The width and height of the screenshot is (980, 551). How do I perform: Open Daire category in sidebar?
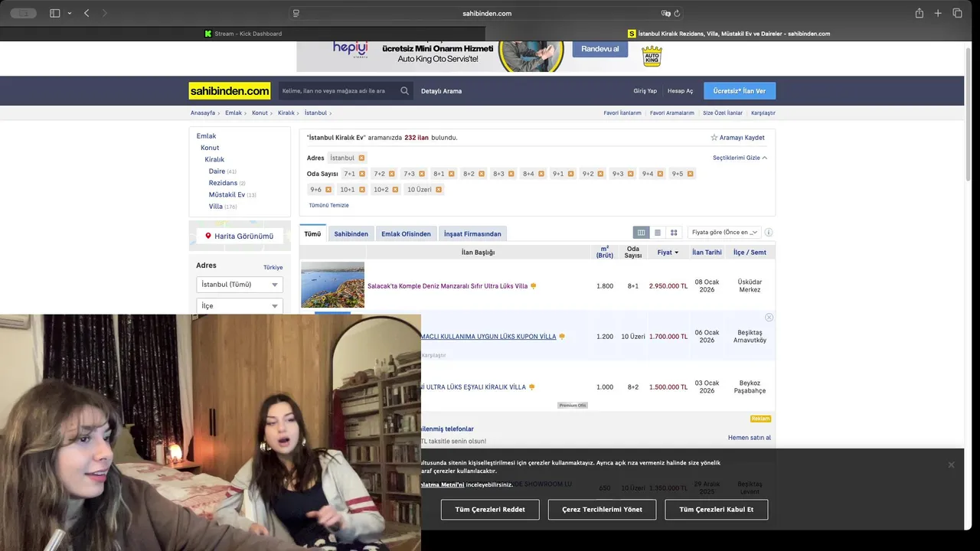tap(217, 171)
